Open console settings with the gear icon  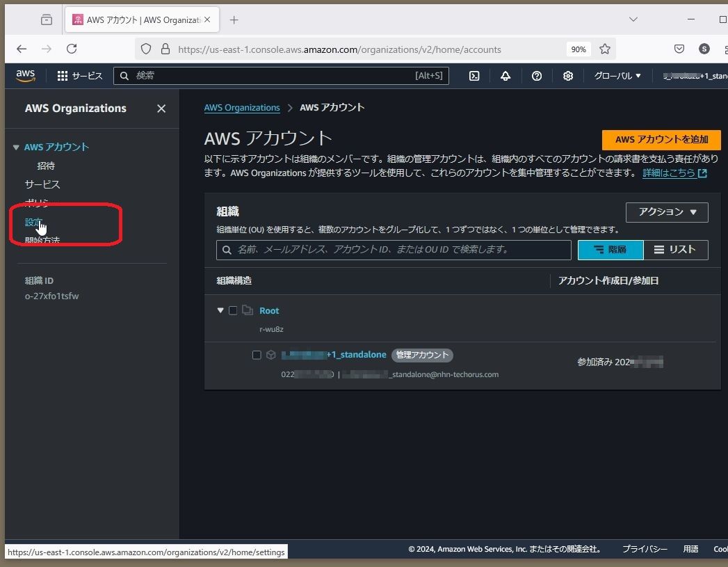click(x=567, y=75)
